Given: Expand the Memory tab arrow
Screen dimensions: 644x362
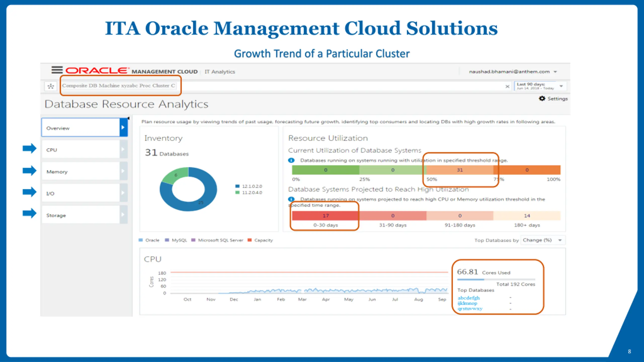Looking at the screenshot, I should click(123, 171).
